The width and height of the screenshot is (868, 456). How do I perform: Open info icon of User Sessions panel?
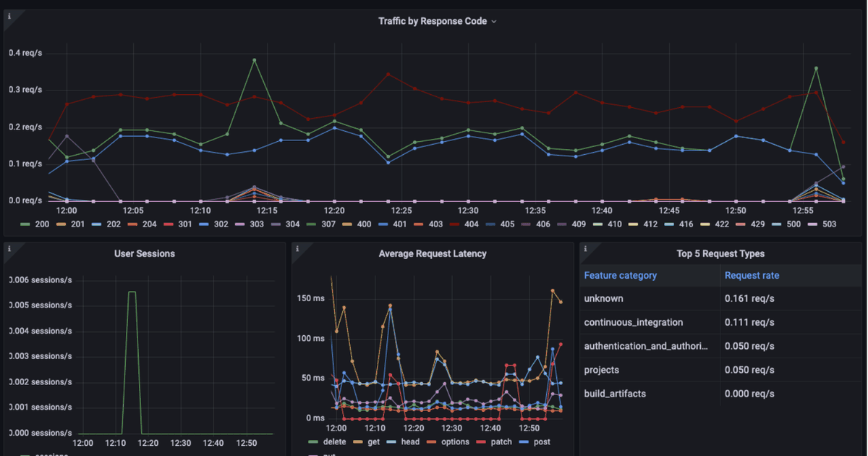click(x=8, y=249)
